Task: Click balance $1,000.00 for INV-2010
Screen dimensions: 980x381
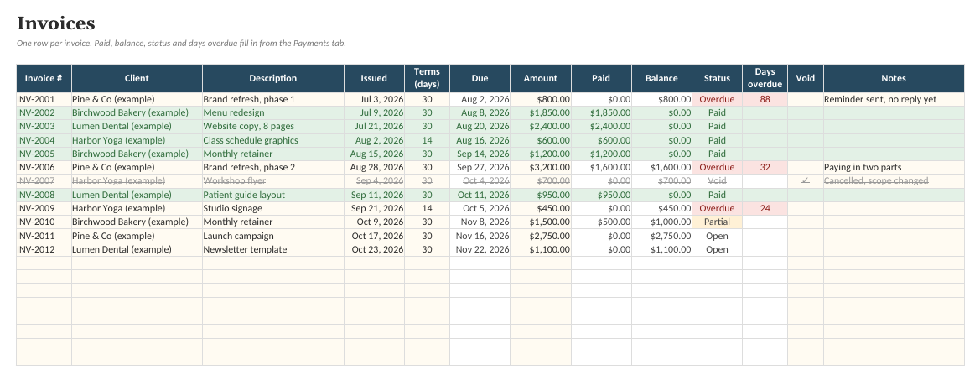Action: tap(662, 222)
